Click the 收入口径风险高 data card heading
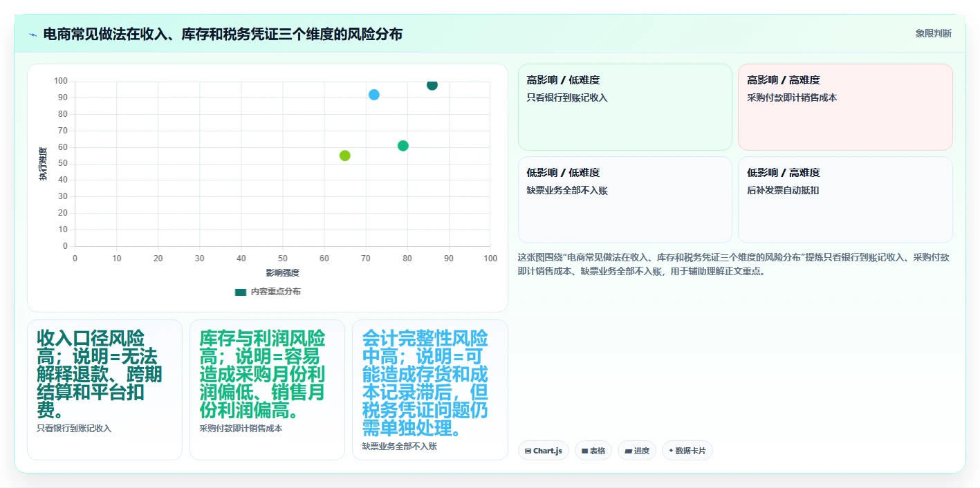 tap(100, 375)
